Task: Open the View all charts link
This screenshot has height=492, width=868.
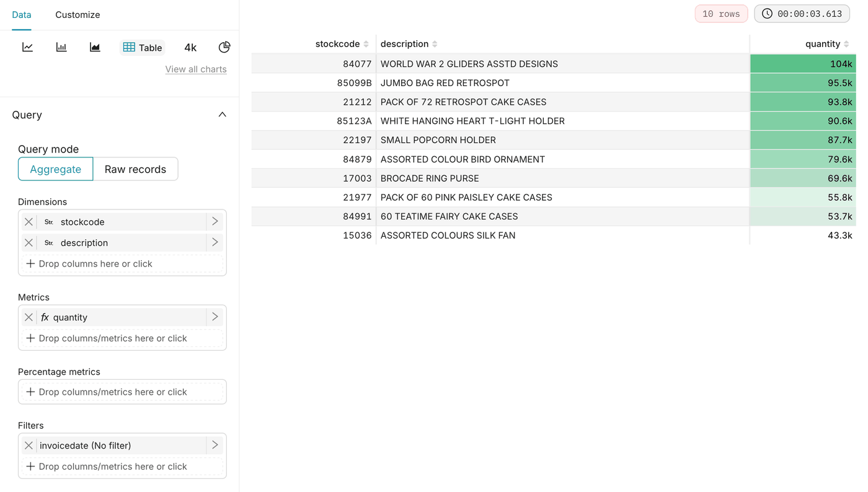Action: [196, 69]
